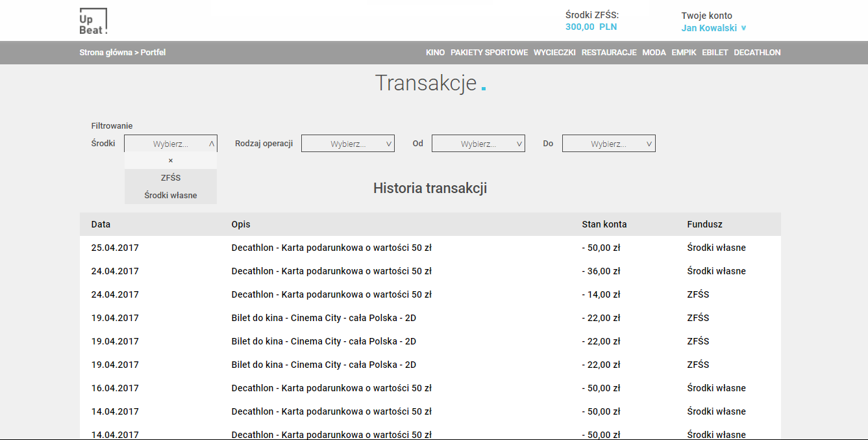Screen dimensions: 868x440
Task: Select ZFŚS in Środki dropdown list
Action: pyautogui.click(x=171, y=177)
